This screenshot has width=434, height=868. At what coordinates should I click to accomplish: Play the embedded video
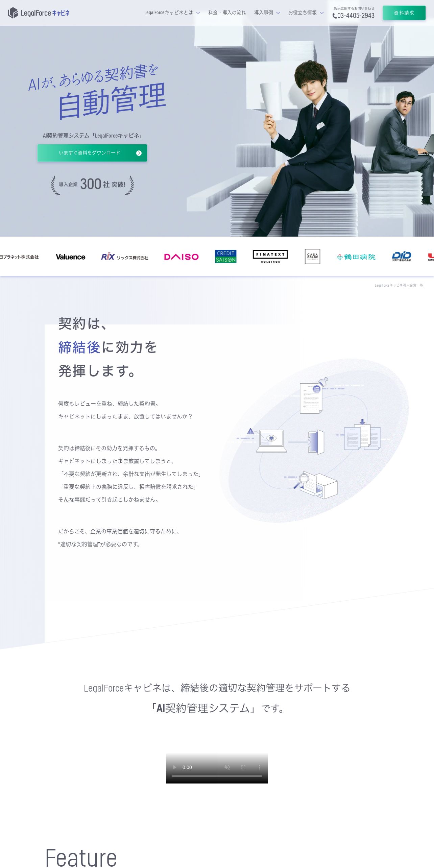click(175, 767)
